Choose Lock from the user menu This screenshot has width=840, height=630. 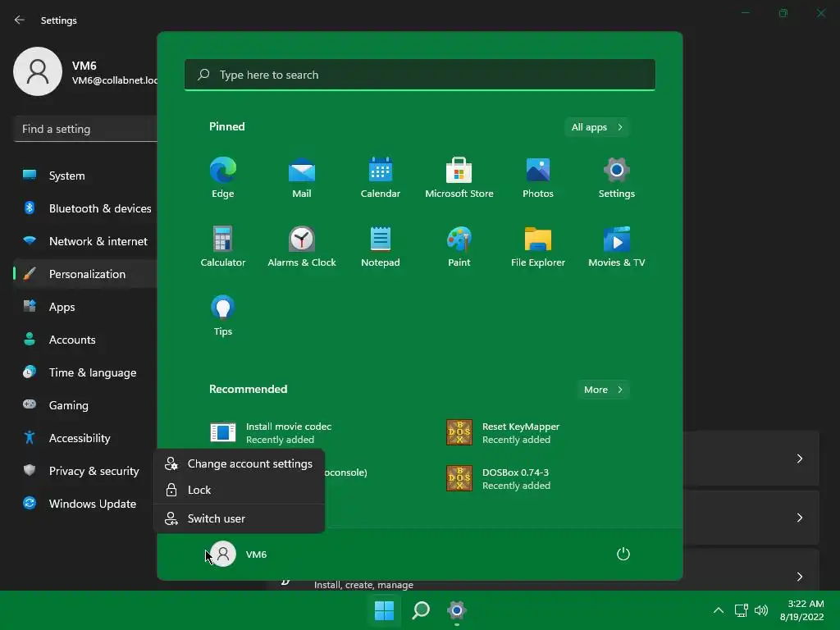[239, 490]
